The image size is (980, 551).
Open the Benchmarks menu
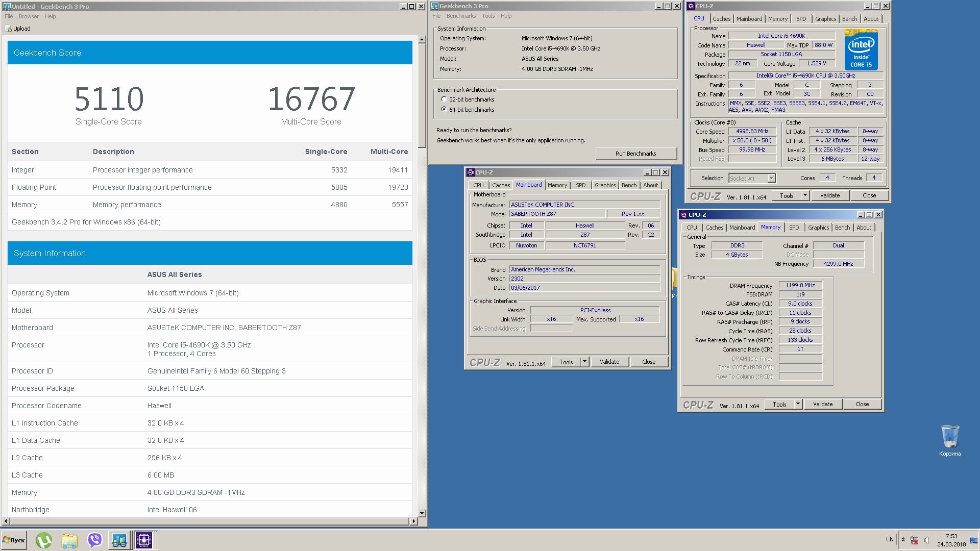461,16
